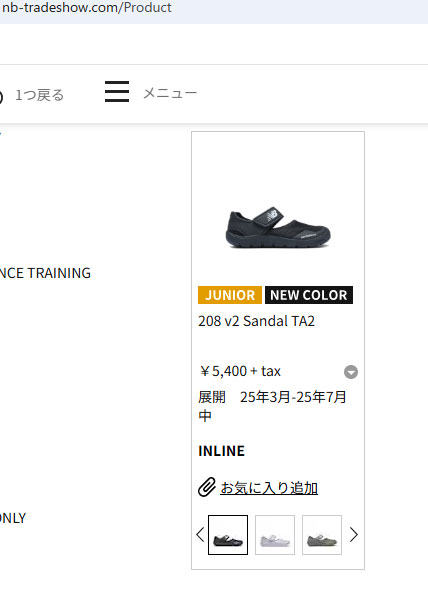Viewport: 428px width, 592px height.
Task: Click the paperclip favorite icon
Action: 207,487
